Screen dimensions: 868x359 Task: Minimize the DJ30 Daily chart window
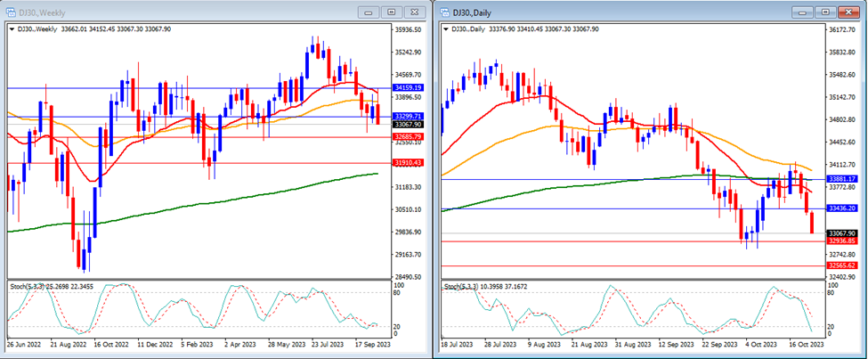coord(803,12)
